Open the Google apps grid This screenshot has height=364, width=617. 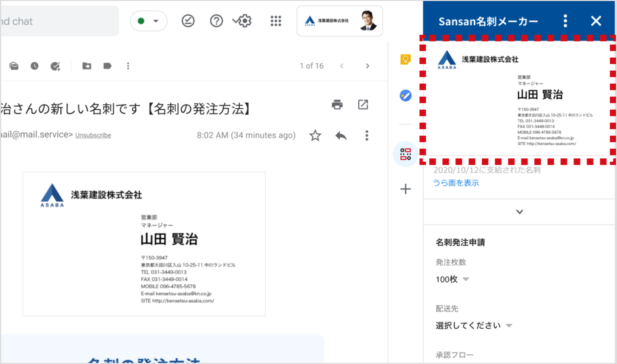276,21
